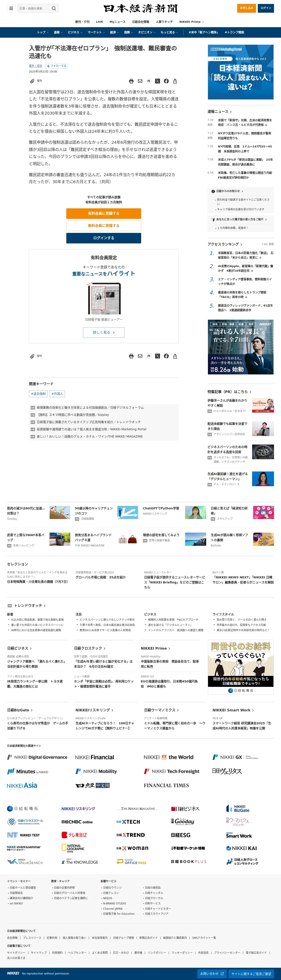Screen dimensions: 281x980
Task: Click the 無料会員に登録する button
Action: 104,226
